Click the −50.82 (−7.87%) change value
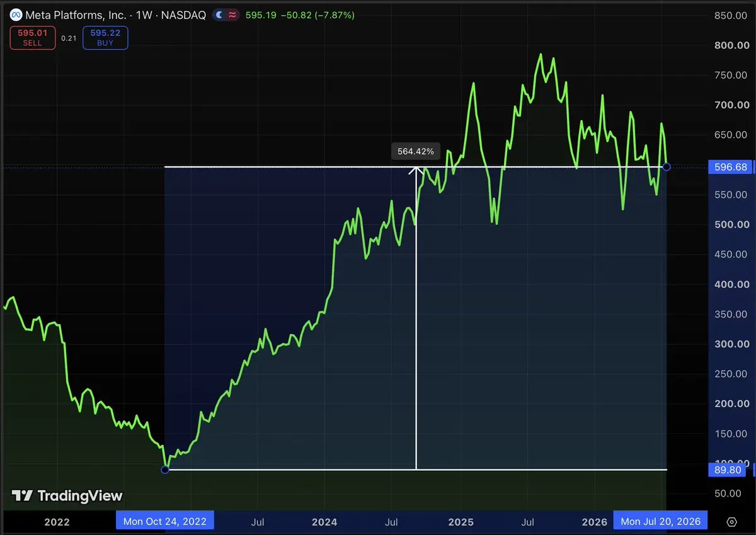 (317, 14)
